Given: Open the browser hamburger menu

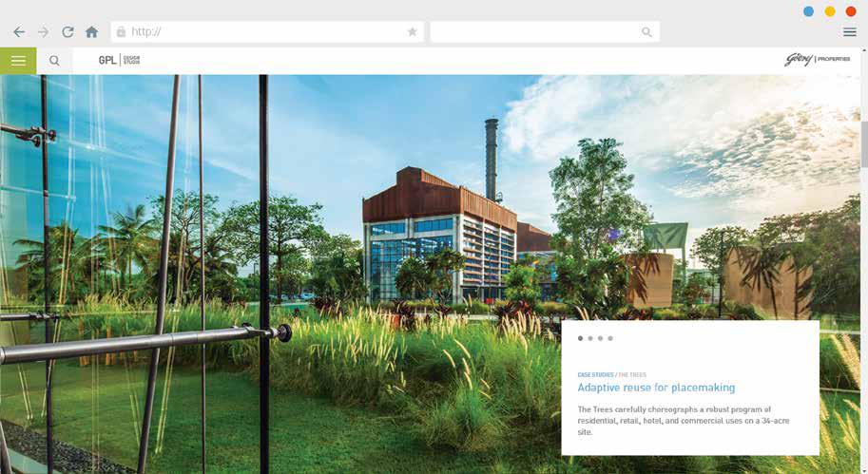Looking at the screenshot, I should (x=850, y=32).
